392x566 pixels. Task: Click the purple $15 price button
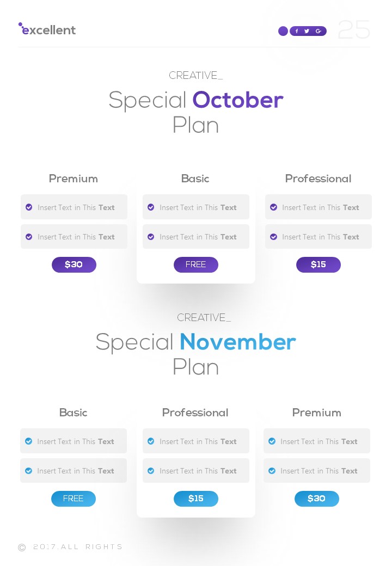coord(318,265)
